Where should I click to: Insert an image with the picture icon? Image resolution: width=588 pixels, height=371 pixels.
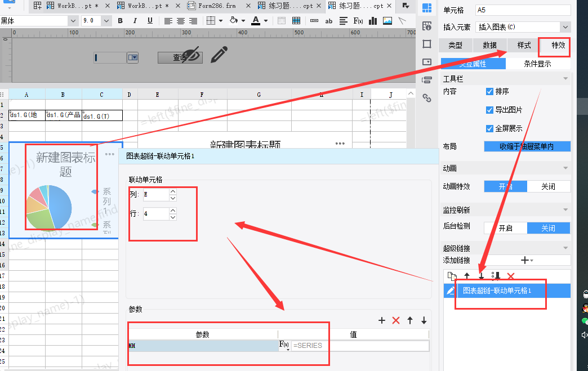tap(387, 21)
